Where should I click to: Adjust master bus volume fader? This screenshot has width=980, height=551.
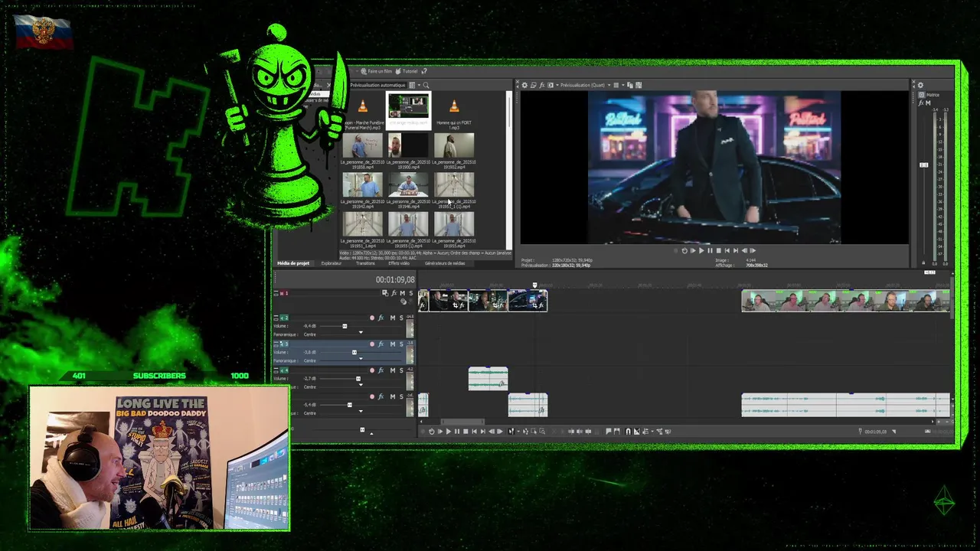[x=923, y=165]
